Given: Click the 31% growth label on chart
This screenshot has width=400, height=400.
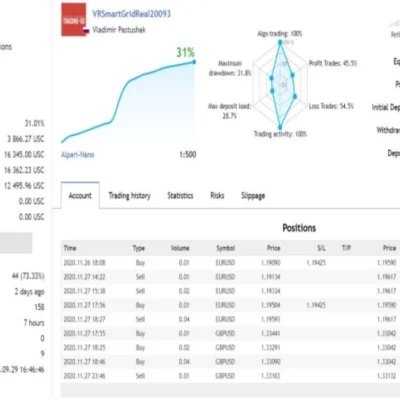Looking at the screenshot, I should click(185, 52).
